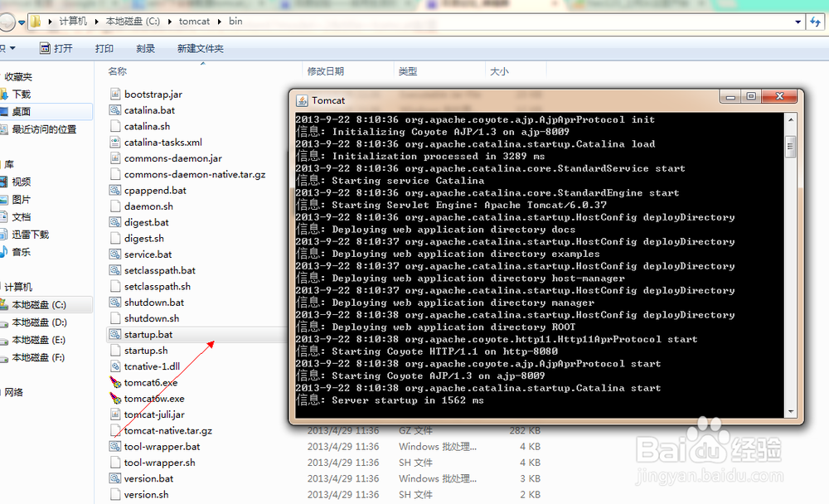Select 迅雷下载 in navigation pane
Image resolution: width=829 pixels, height=504 pixels.
coord(30,235)
